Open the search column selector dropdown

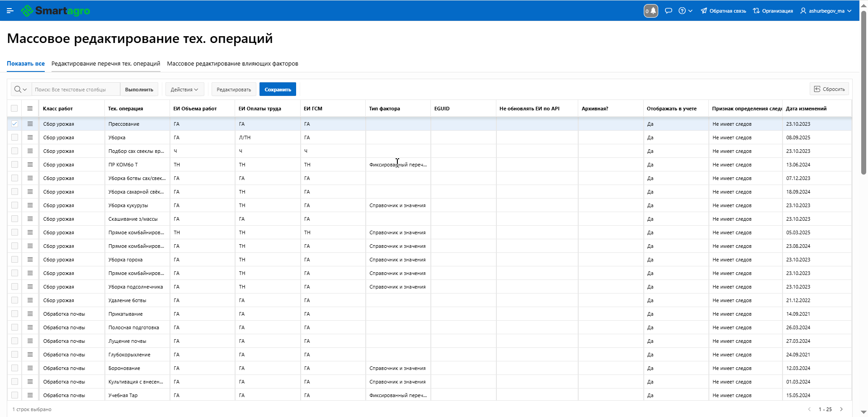tap(21, 90)
